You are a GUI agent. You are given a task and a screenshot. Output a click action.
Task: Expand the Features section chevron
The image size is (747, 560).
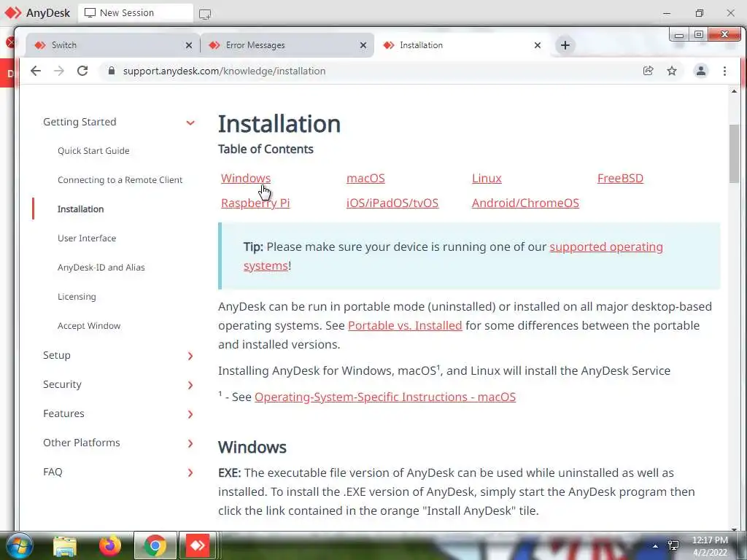[x=190, y=414]
